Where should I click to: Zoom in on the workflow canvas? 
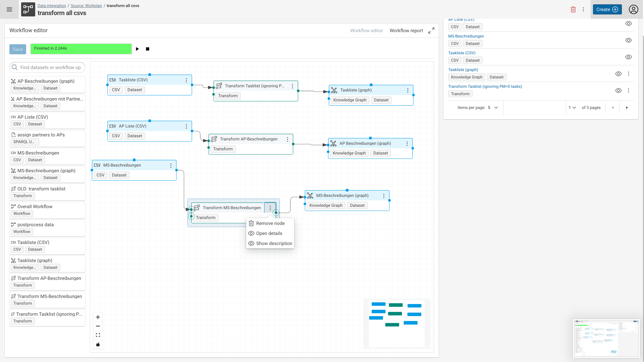(x=98, y=317)
